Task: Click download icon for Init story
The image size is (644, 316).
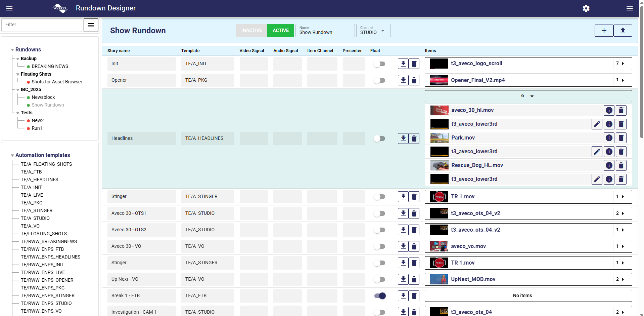Action: pos(403,64)
